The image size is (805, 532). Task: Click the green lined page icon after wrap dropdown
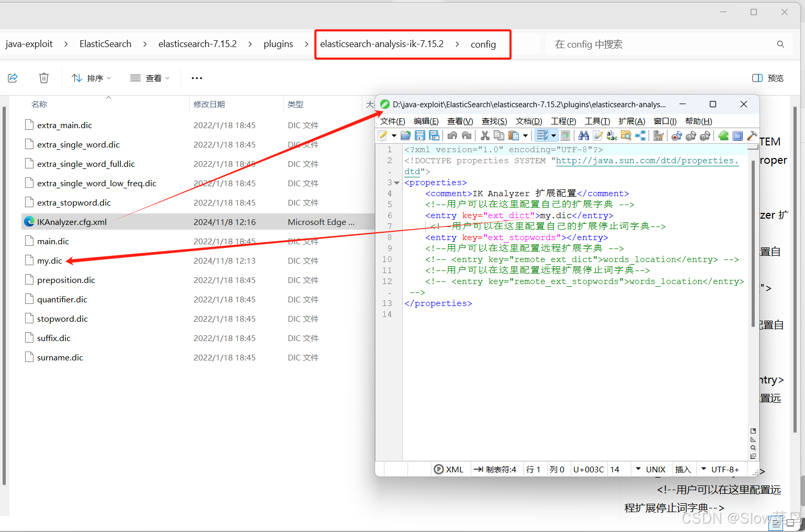pos(565,136)
